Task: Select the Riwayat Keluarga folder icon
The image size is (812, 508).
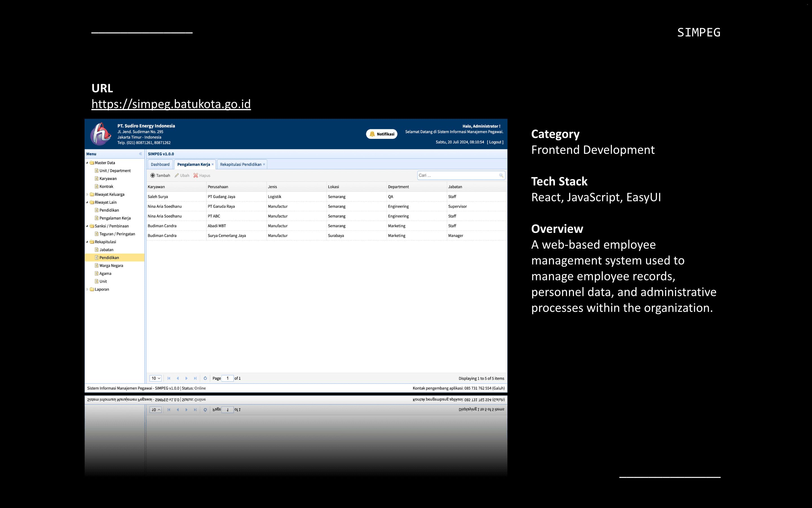Action: (x=92, y=194)
